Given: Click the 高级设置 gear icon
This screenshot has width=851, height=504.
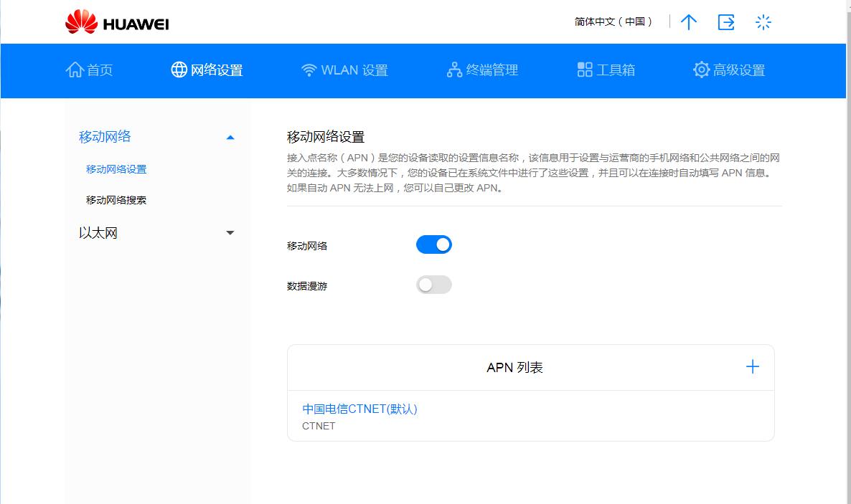Looking at the screenshot, I should pyautogui.click(x=701, y=70).
